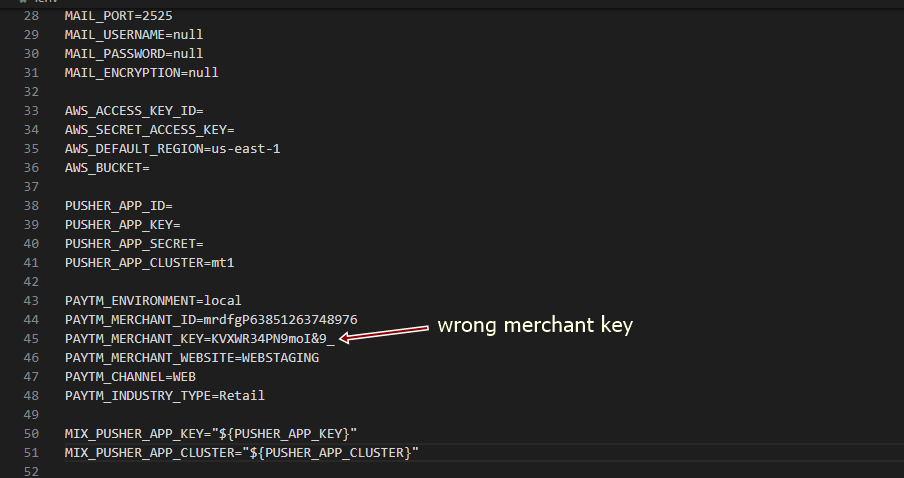Click line number 28 in gutter
This screenshot has height=478, width=904.
point(31,16)
